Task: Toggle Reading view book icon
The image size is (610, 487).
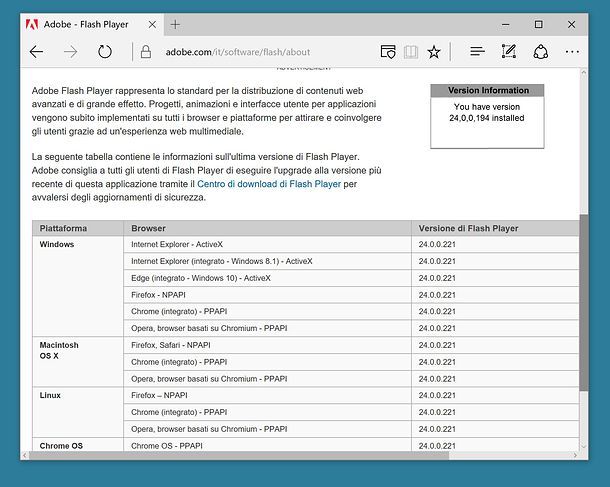Action: (x=411, y=52)
